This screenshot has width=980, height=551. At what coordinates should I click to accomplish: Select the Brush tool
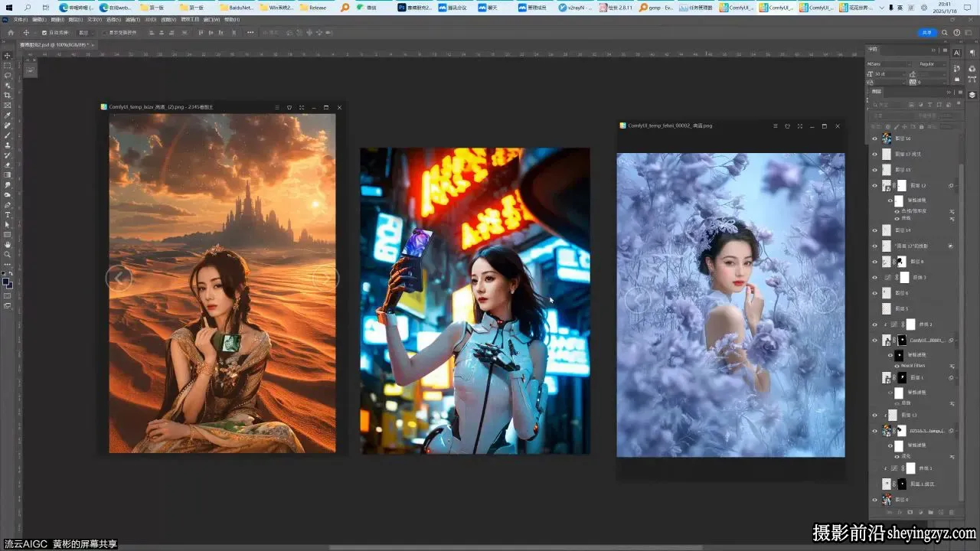coord(8,135)
